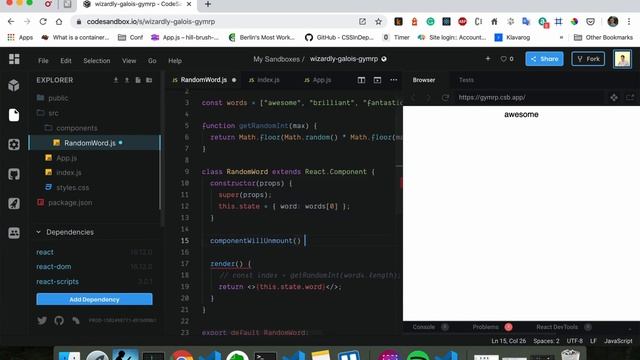
Task: Open the Sandbox Info cube icon
Action: point(14,85)
